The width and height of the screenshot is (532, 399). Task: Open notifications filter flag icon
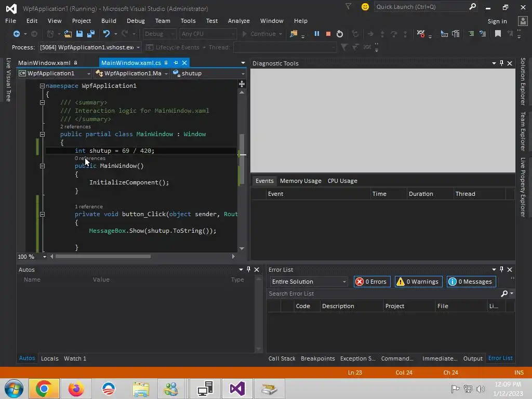tap(348, 6)
